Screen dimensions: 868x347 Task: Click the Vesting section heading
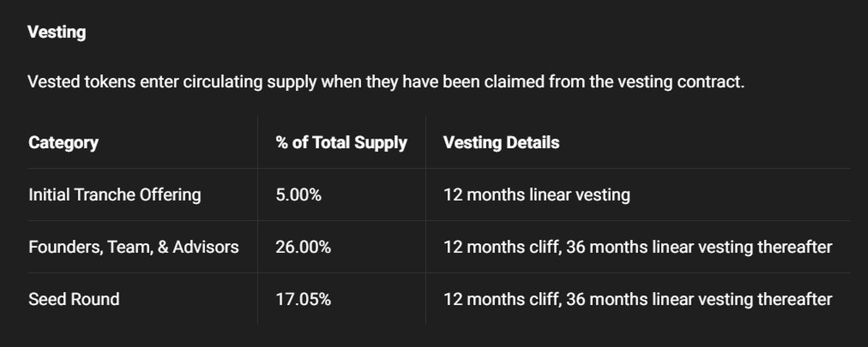click(56, 33)
